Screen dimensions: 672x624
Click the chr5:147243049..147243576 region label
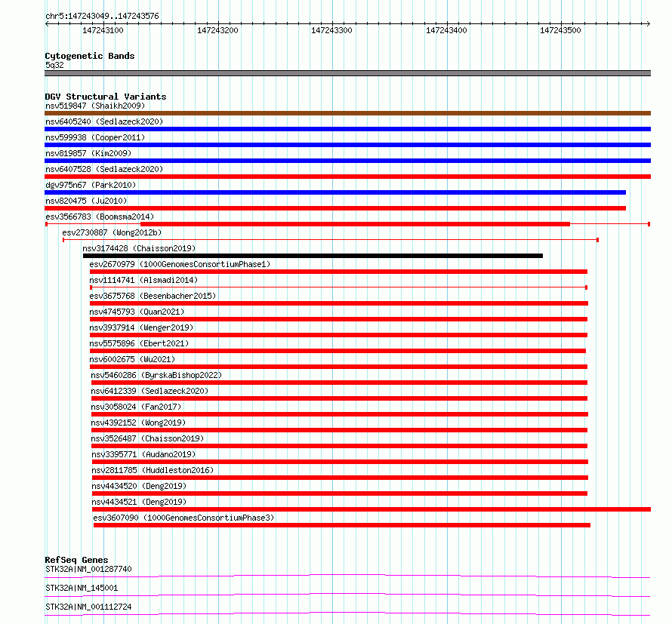102,17
